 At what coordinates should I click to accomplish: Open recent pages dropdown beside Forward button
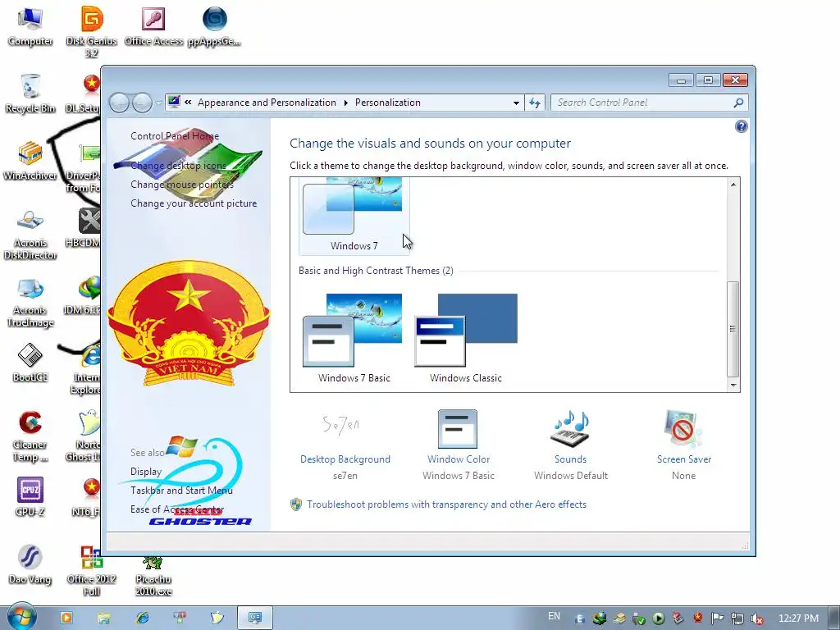click(x=158, y=103)
